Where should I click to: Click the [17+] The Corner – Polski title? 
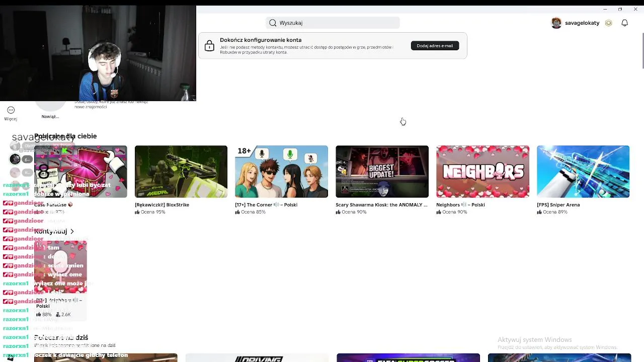click(266, 205)
